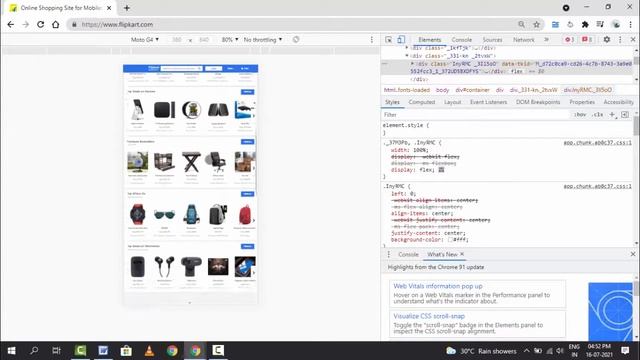Click the address bar search icon

point(521,24)
